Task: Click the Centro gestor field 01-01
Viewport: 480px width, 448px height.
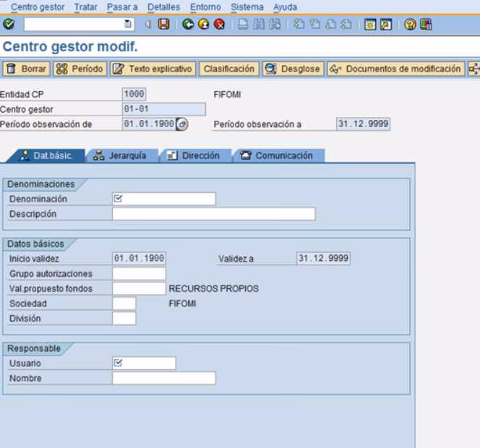Action: [x=164, y=109]
